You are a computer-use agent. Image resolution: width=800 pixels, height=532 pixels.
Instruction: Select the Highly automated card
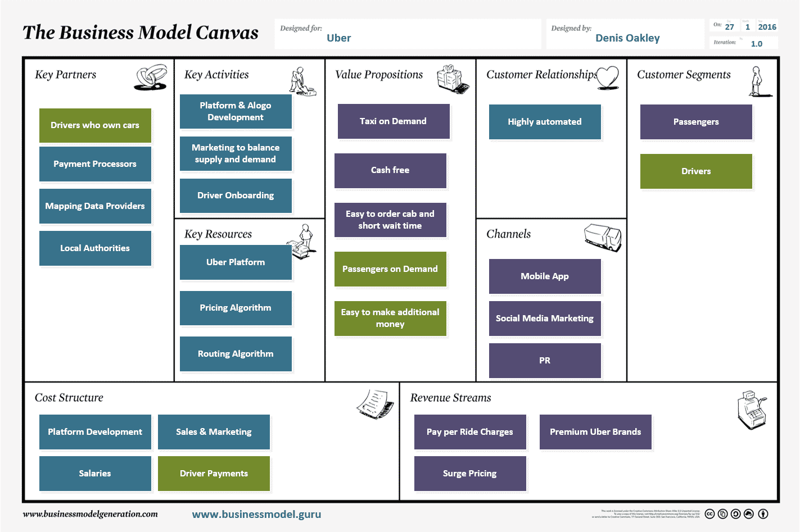[545, 122]
